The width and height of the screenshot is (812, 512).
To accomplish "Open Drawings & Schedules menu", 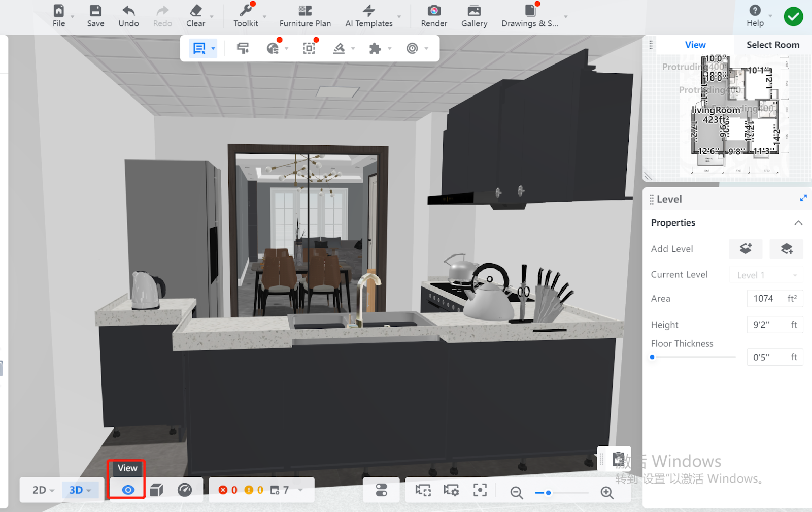I will tap(530, 16).
